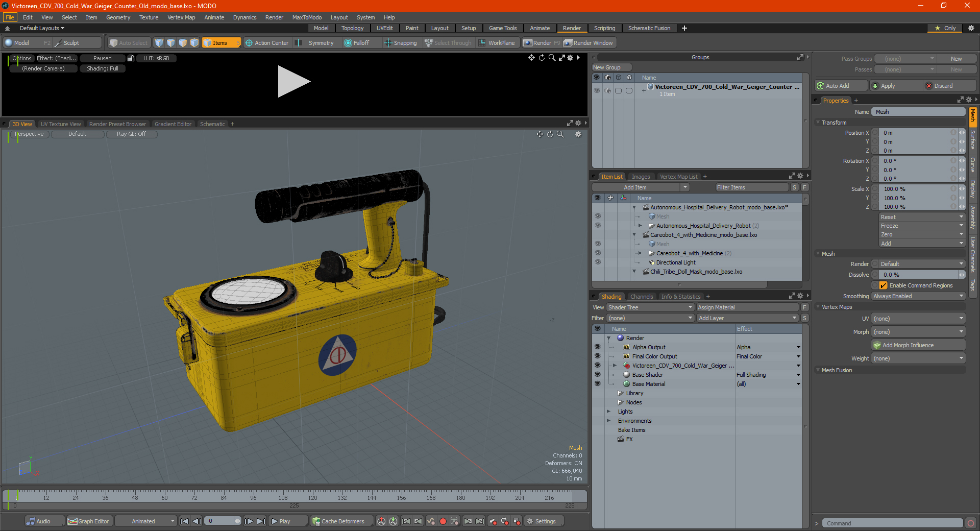Start the preview render play arrow

coord(294,81)
